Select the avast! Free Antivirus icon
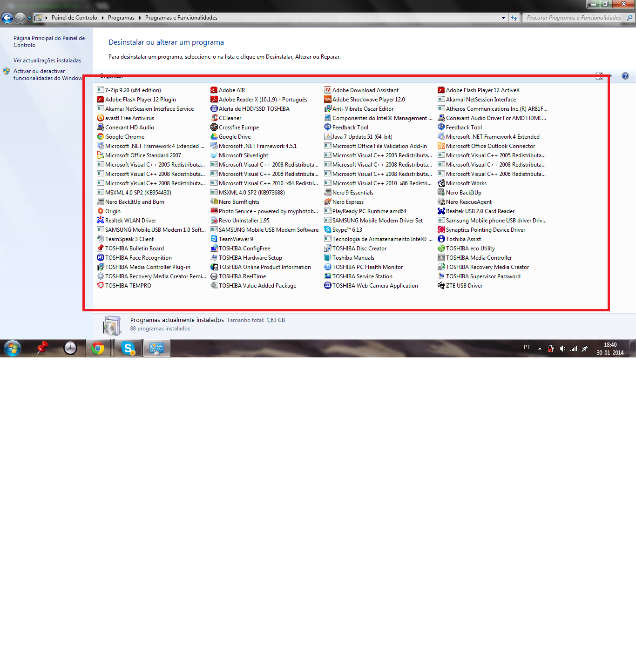The width and height of the screenshot is (636, 672). point(100,118)
